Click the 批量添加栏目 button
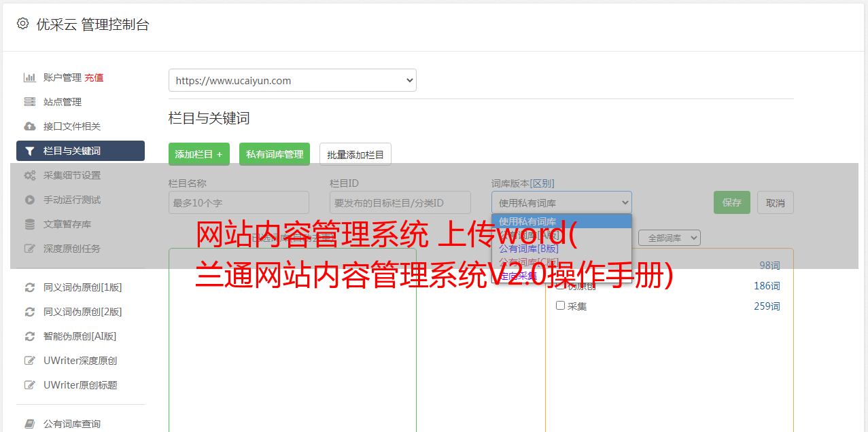Image resolution: width=868 pixels, height=432 pixels. tap(355, 154)
